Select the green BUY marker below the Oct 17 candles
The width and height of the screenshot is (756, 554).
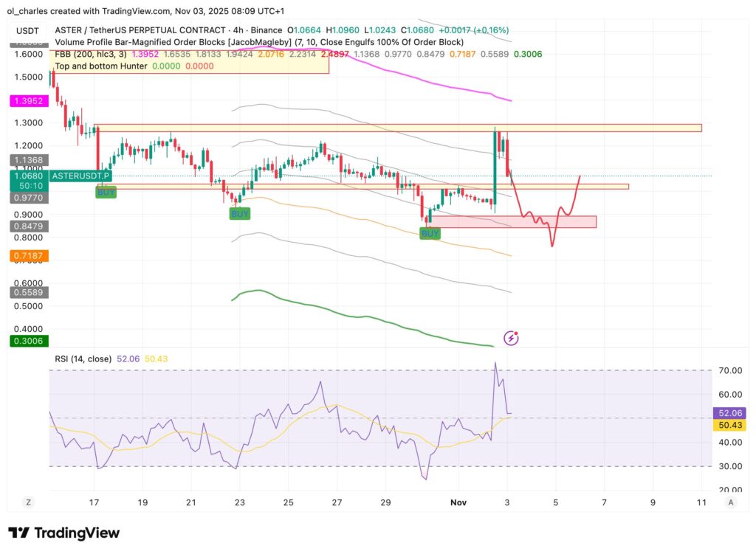click(x=106, y=193)
